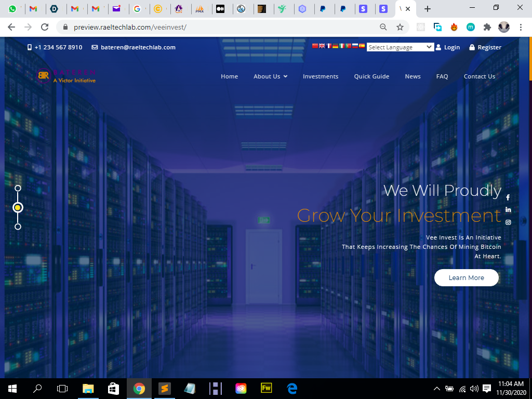This screenshot has height=399, width=532.
Task: Click the UK flag for English
Action: [322, 46]
